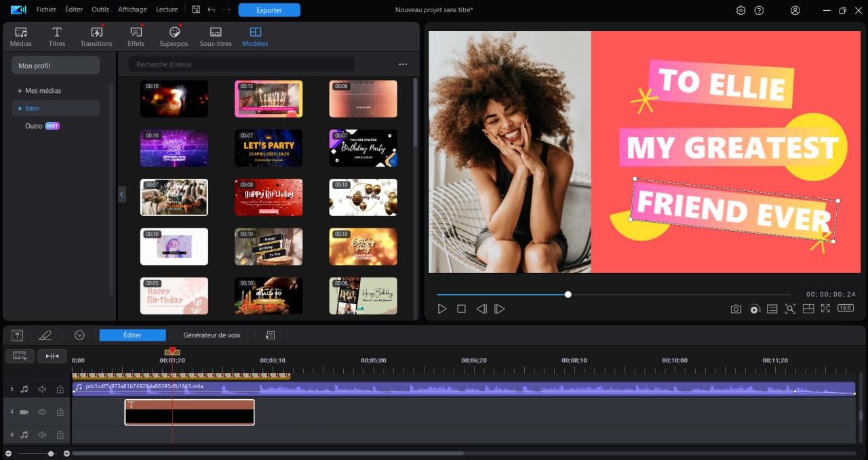The image size is (868, 460).
Task: Click the Exporter button
Action: click(269, 9)
